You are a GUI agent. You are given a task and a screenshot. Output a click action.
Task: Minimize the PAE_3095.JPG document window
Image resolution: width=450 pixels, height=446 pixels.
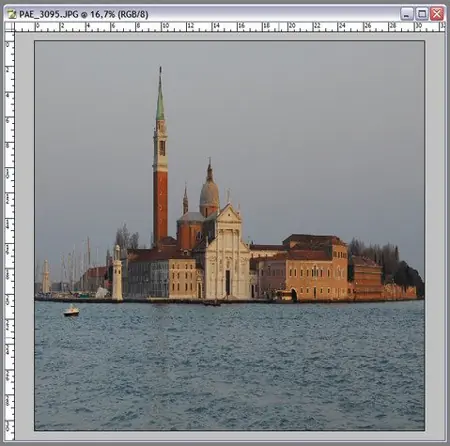[407, 14]
